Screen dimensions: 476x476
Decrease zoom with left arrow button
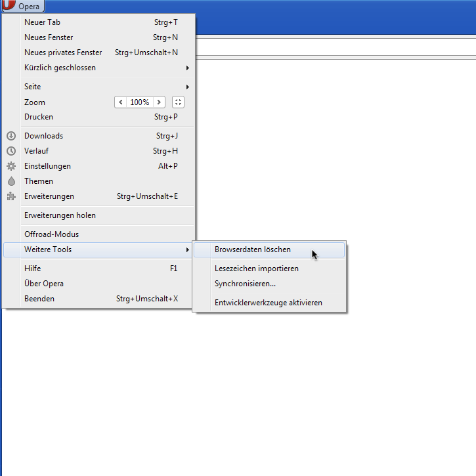coord(121,102)
